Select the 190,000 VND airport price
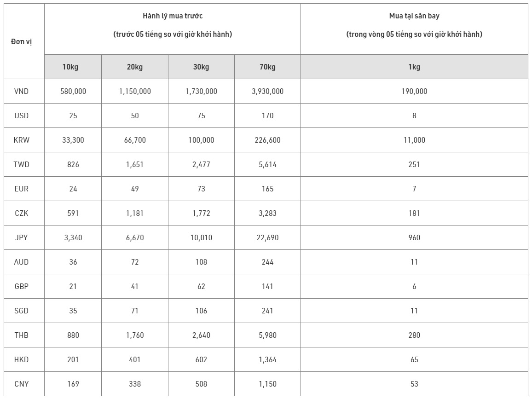The height and width of the screenshot is (399, 532). [x=414, y=92]
